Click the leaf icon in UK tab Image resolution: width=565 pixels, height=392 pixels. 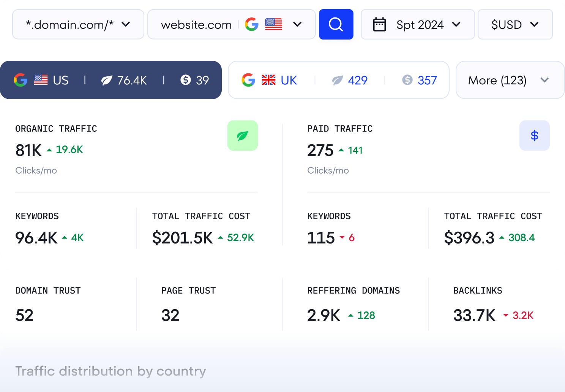coord(338,80)
